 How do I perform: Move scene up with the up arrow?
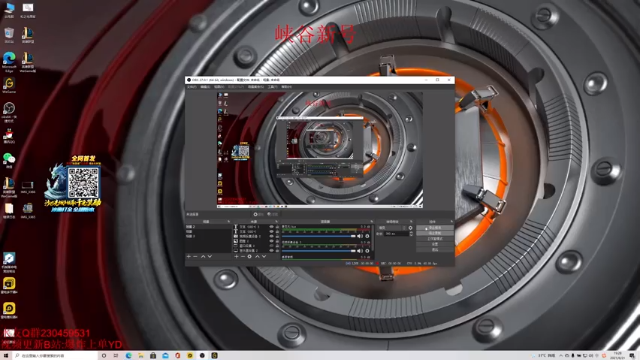tap(203, 256)
